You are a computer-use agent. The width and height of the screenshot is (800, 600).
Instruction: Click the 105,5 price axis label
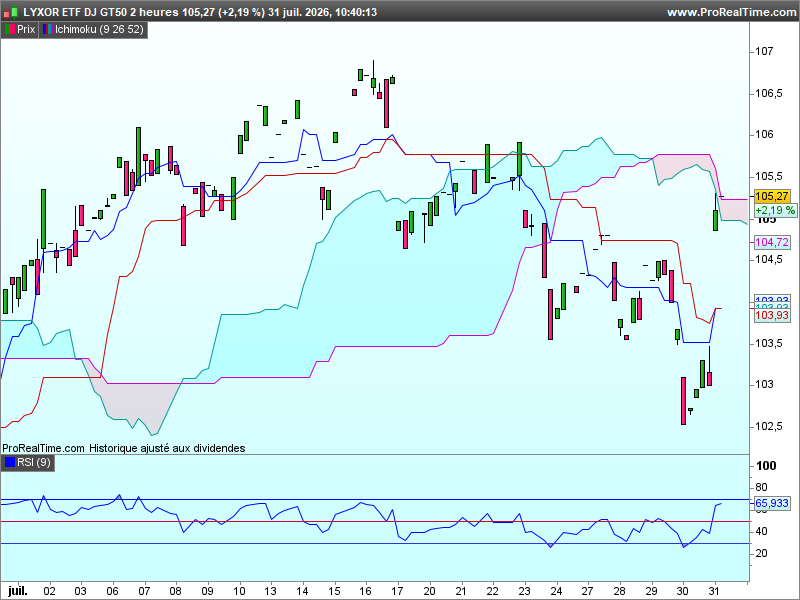coord(768,177)
